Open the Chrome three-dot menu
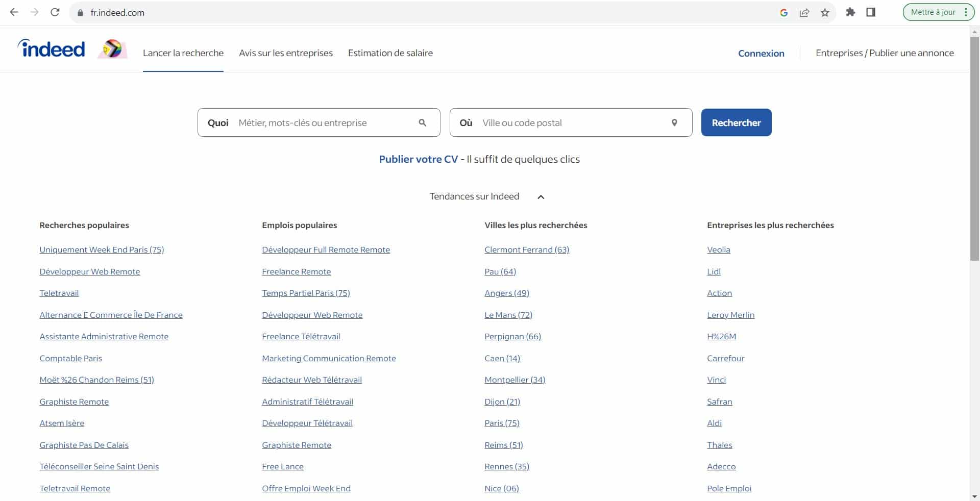The image size is (980, 501). point(966,12)
